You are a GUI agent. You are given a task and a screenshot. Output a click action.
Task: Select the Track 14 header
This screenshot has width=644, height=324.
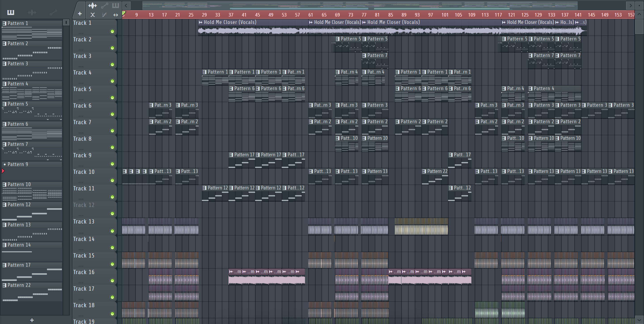pos(95,243)
